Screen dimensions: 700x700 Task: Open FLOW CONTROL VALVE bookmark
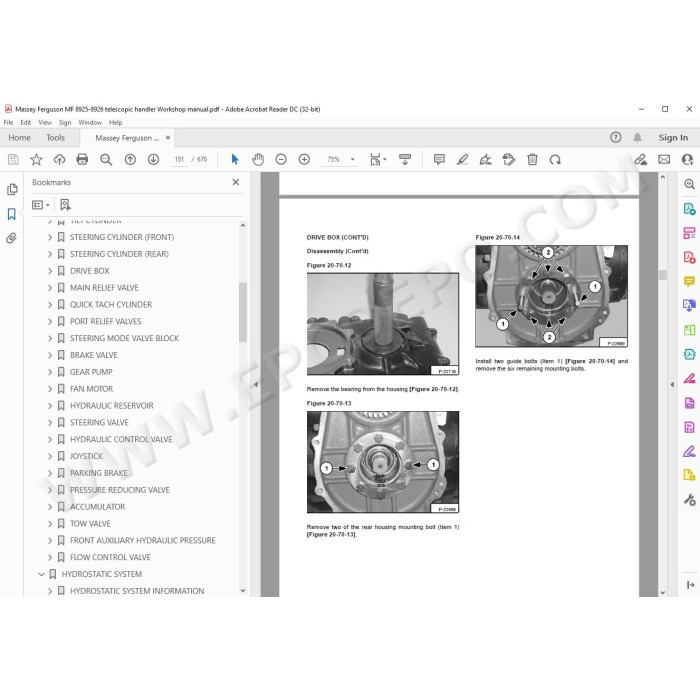[110, 557]
